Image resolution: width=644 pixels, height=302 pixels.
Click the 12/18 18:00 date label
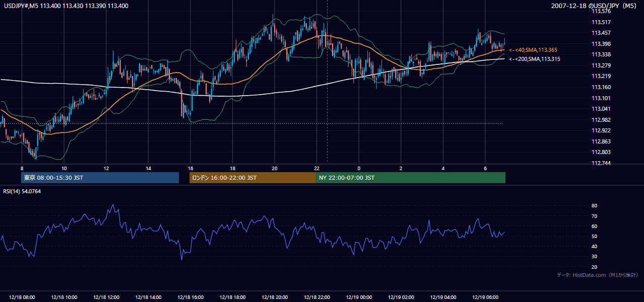232,297
